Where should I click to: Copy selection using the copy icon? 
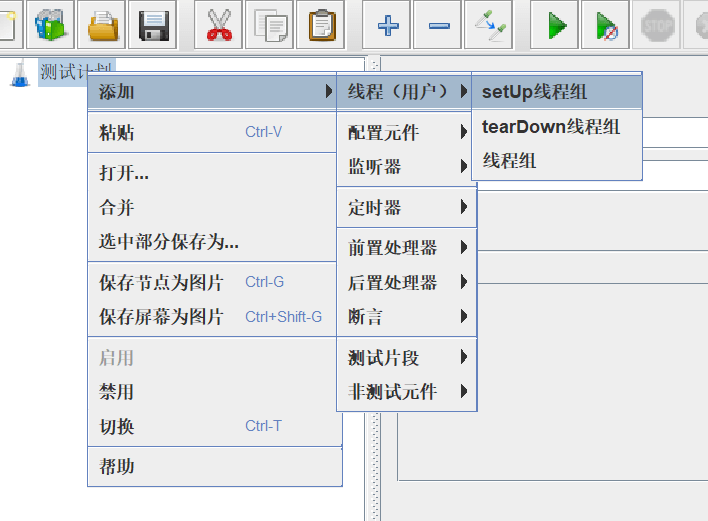(x=269, y=25)
